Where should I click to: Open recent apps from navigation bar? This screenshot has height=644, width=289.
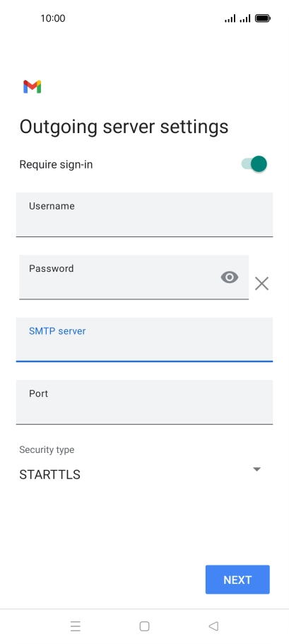(76, 626)
